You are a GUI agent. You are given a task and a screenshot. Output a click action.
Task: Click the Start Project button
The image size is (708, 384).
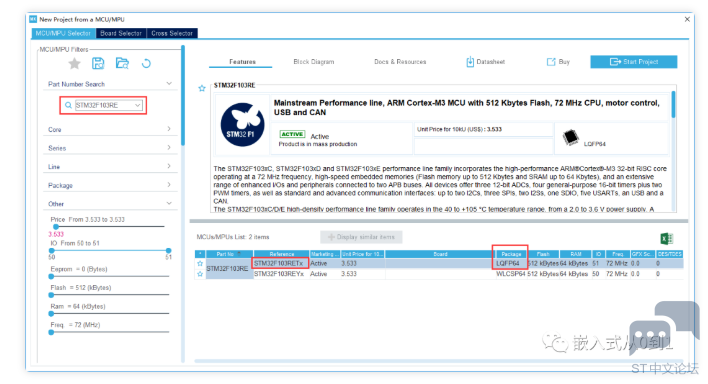click(x=633, y=62)
